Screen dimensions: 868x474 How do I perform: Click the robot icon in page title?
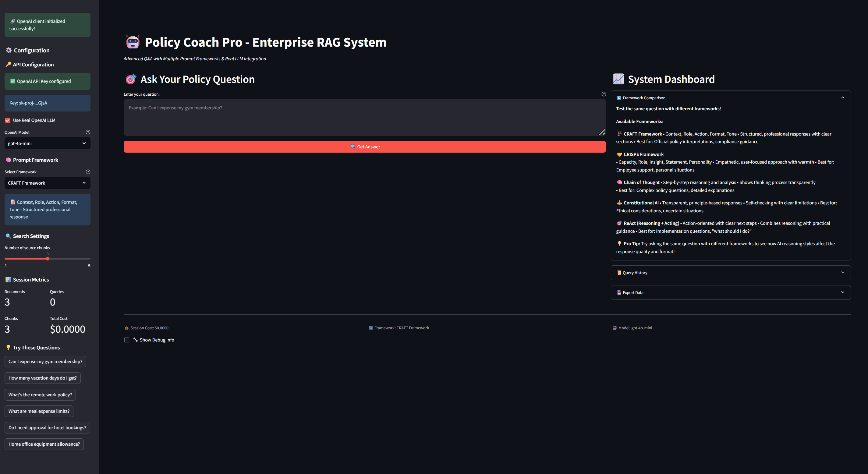[133, 42]
